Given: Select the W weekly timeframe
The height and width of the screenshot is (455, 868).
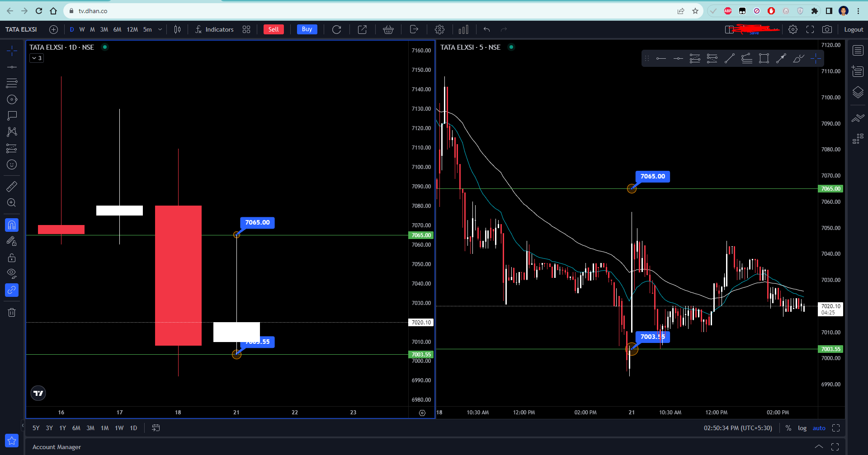Looking at the screenshot, I should [x=82, y=29].
